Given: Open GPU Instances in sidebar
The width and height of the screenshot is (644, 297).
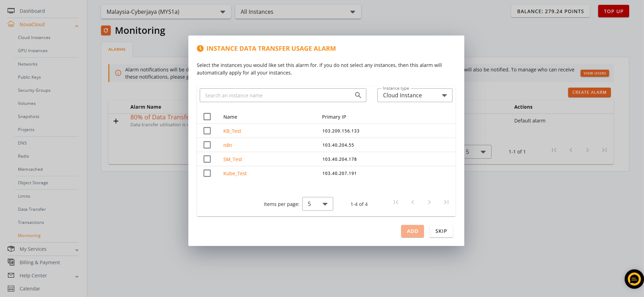Looking at the screenshot, I should tap(33, 51).
